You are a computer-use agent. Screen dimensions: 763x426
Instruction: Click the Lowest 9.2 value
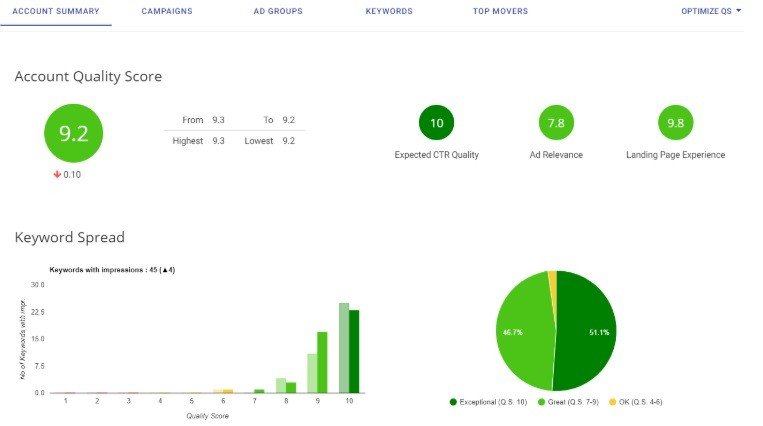[x=289, y=141]
